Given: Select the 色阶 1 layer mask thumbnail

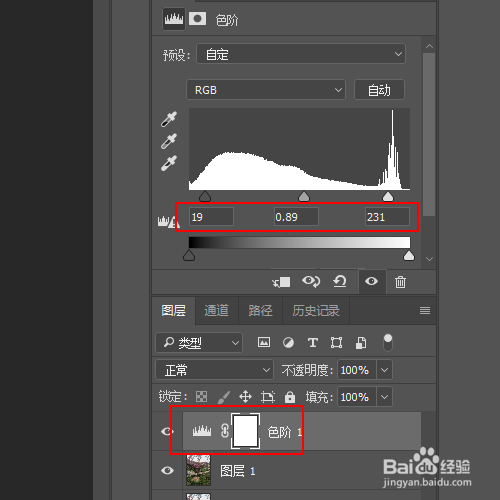Looking at the screenshot, I should pos(246,431).
